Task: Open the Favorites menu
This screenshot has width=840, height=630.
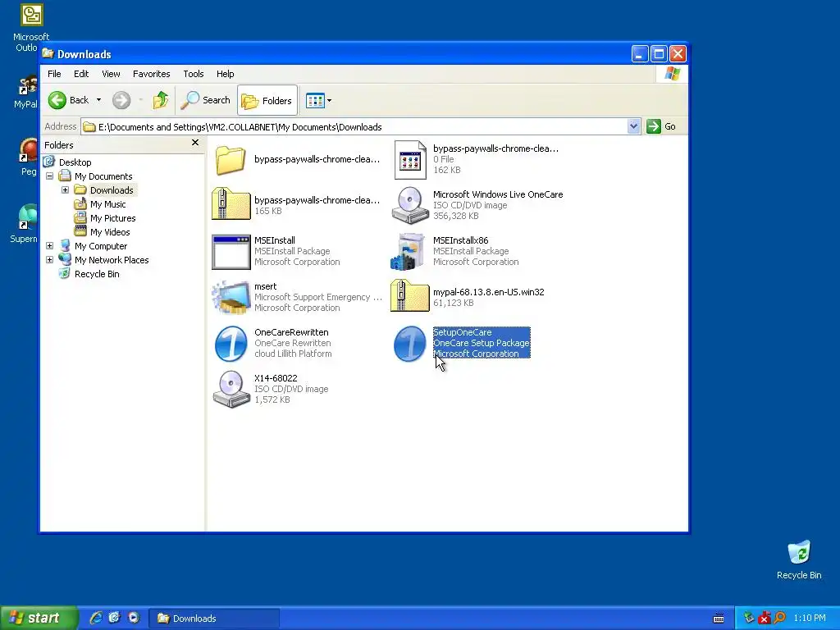Action: tap(151, 74)
